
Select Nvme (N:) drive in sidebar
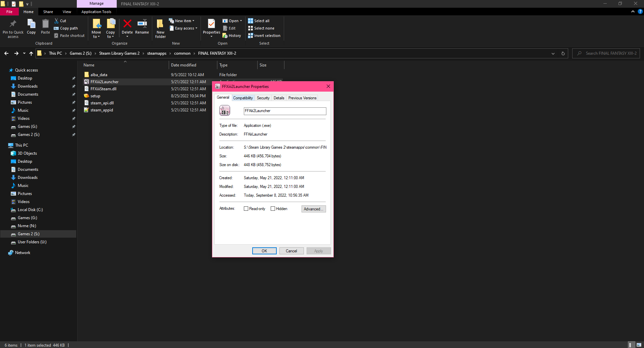pyautogui.click(x=27, y=226)
